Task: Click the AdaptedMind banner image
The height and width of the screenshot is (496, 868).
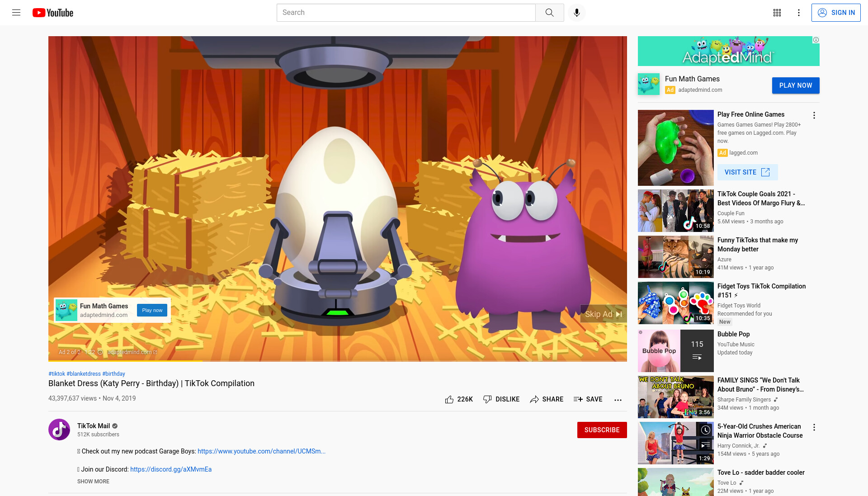Action: [728, 51]
